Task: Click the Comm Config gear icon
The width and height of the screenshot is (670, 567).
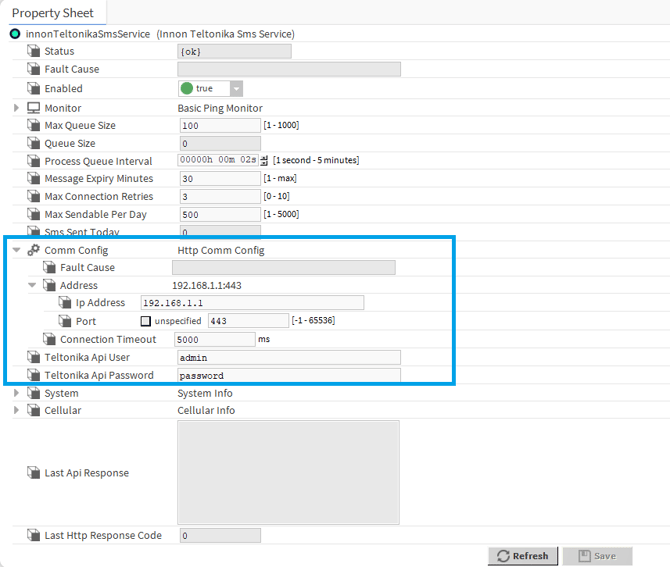Action: [33, 250]
